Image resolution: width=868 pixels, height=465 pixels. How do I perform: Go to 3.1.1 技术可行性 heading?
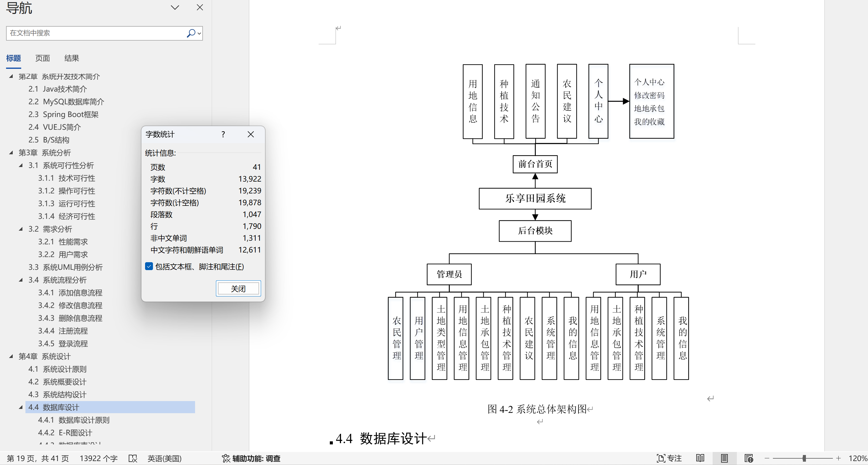[x=67, y=178]
